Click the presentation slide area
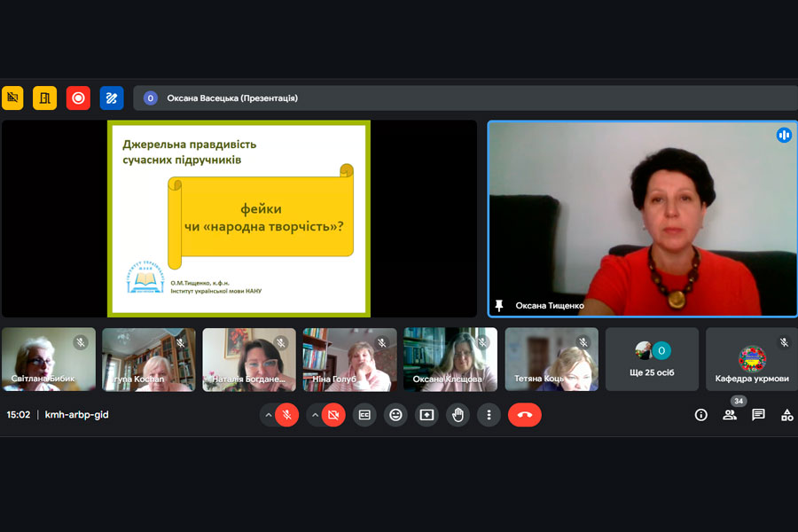 (x=239, y=218)
